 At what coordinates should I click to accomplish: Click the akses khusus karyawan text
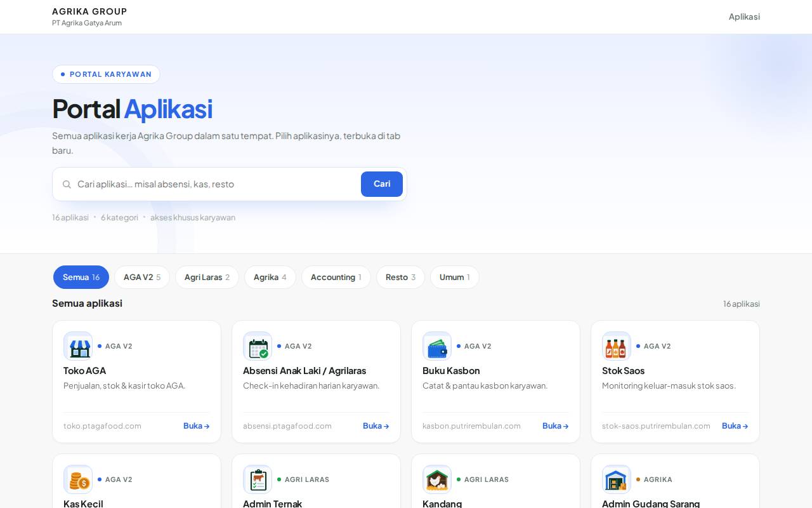tap(193, 217)
